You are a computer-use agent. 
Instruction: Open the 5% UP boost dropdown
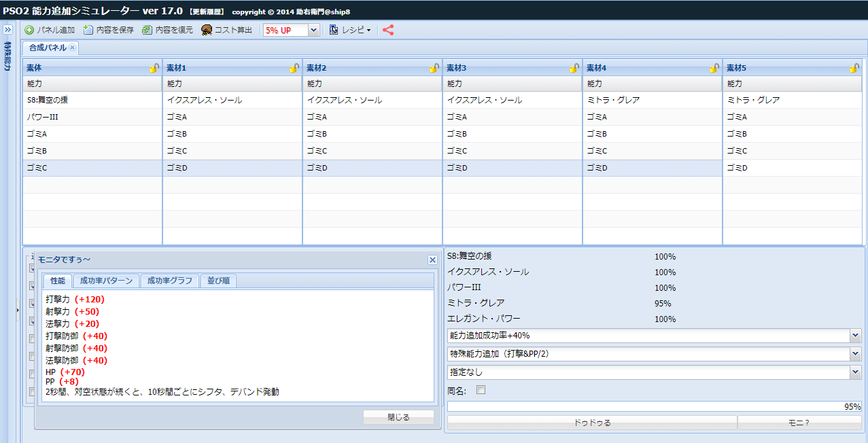[313, 30]
